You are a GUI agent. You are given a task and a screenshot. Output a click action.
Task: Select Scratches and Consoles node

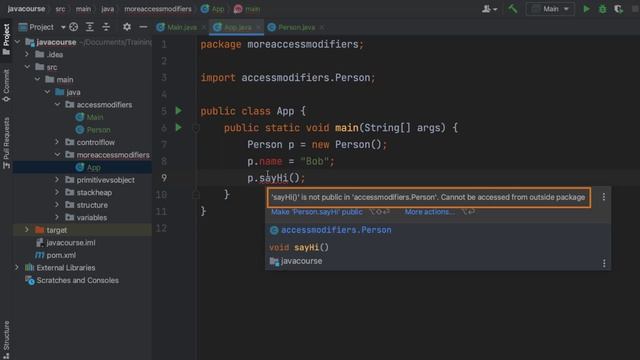[78, 280]
